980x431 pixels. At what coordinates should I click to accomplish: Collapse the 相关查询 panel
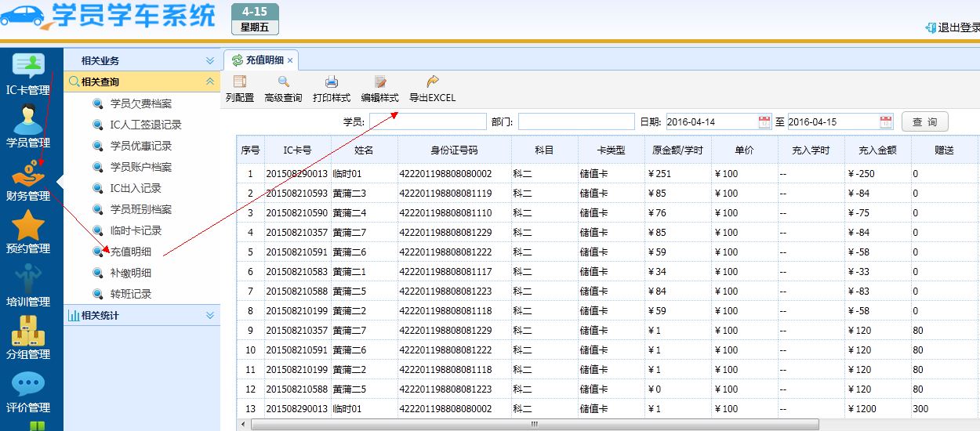(209, 81)
